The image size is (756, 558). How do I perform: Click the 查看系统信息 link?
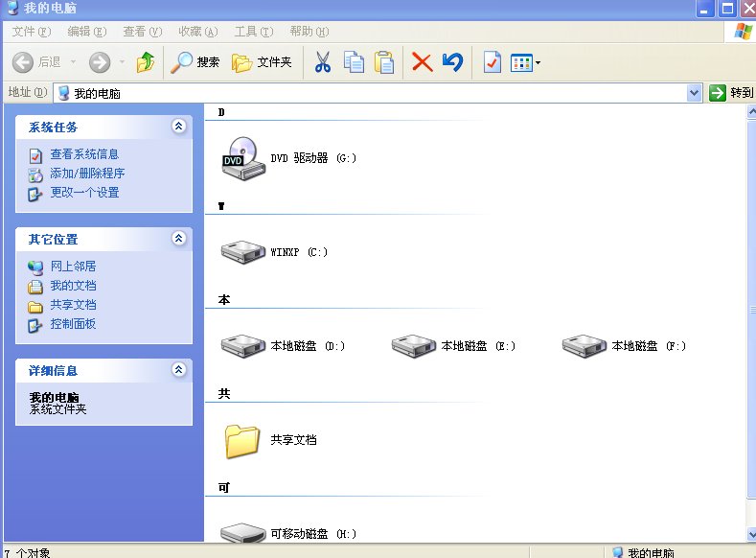(x=84, y=154)
